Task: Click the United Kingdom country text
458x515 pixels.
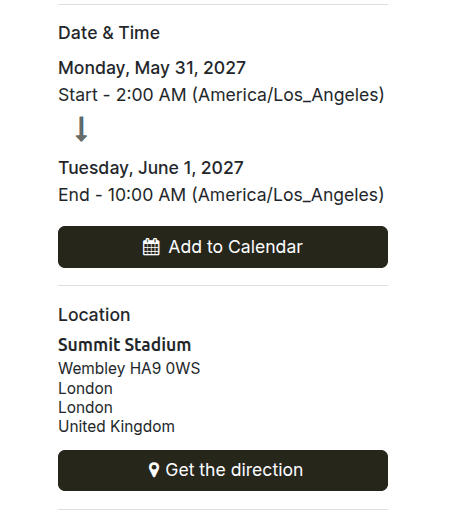Action: pyautogui.click(x=116, y=427)
